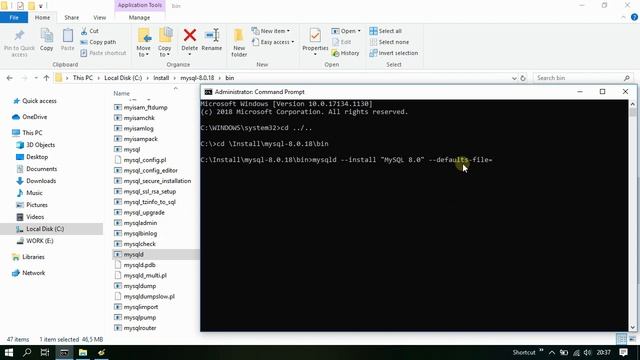Expand the New item dropdown
Screen dimensions: 640x360
pyautogui.click(x=271, y=31)
